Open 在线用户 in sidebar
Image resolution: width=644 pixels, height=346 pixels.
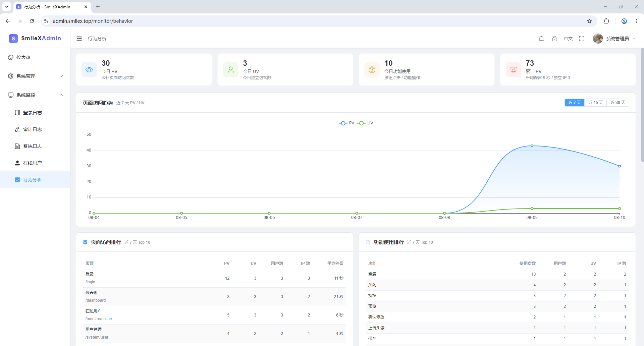coord(35,163)
